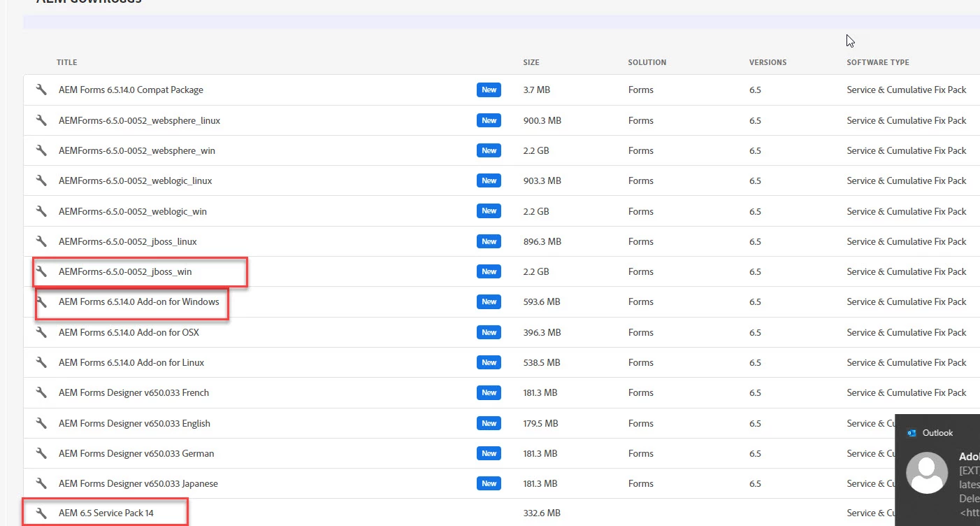Screen dimensions: 980x526
Task: Open AEMForms-6.5.0-0052_weblogic_linux download
Action: click(x=135, y=180)
